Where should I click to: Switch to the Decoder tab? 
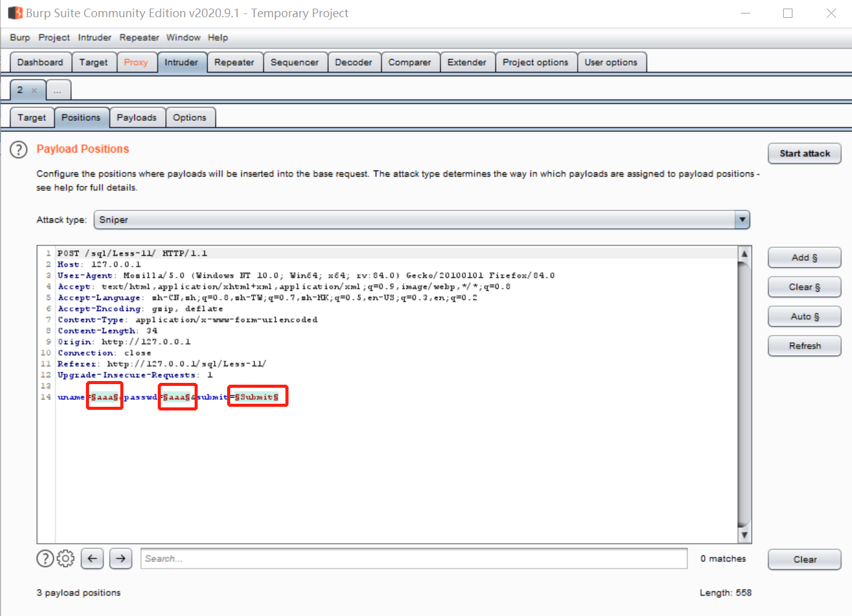click(x=354, y=62)
